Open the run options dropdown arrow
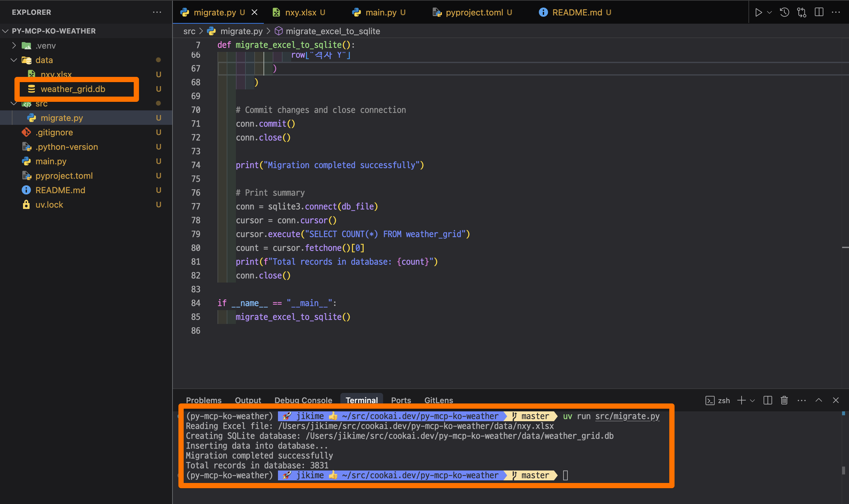Image resolution: width=849 pixels, height=504 pixels. pyautogui.click(x=769, y=12)
